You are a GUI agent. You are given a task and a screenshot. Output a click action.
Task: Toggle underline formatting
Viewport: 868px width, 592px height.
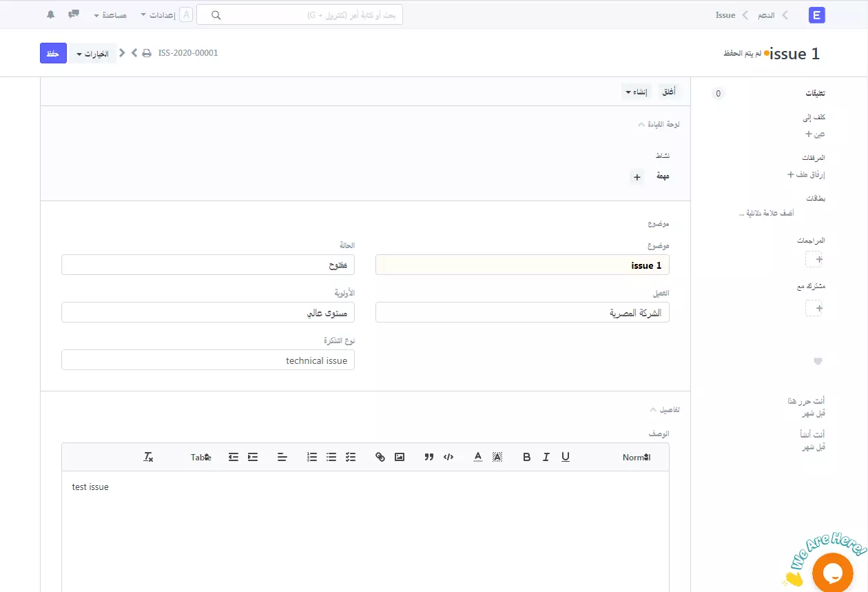[566, 457]
